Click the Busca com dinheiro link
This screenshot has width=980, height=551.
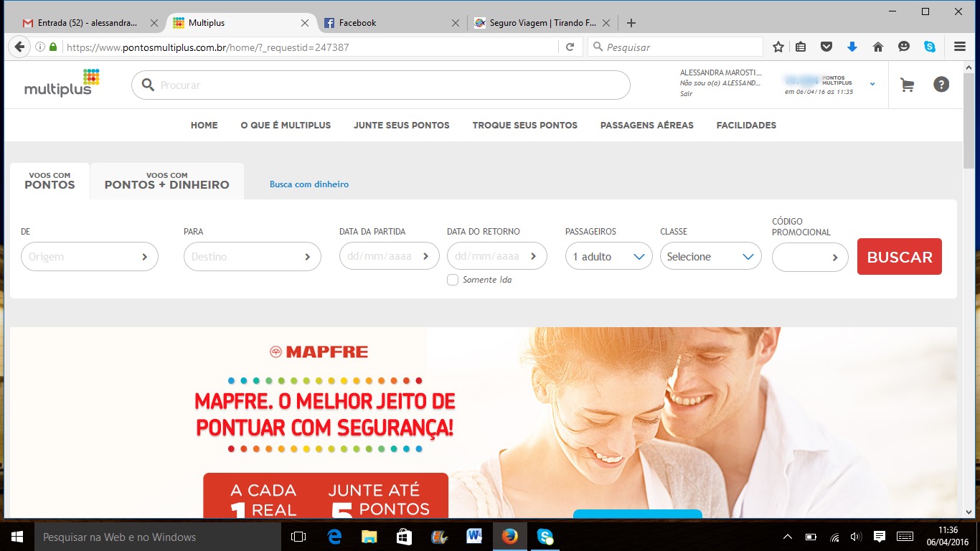coord(309,184)
